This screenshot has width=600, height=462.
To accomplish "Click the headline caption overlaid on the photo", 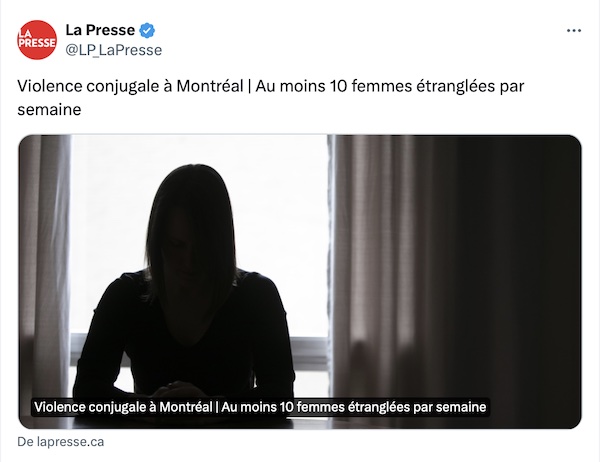I will coord(260,406).
